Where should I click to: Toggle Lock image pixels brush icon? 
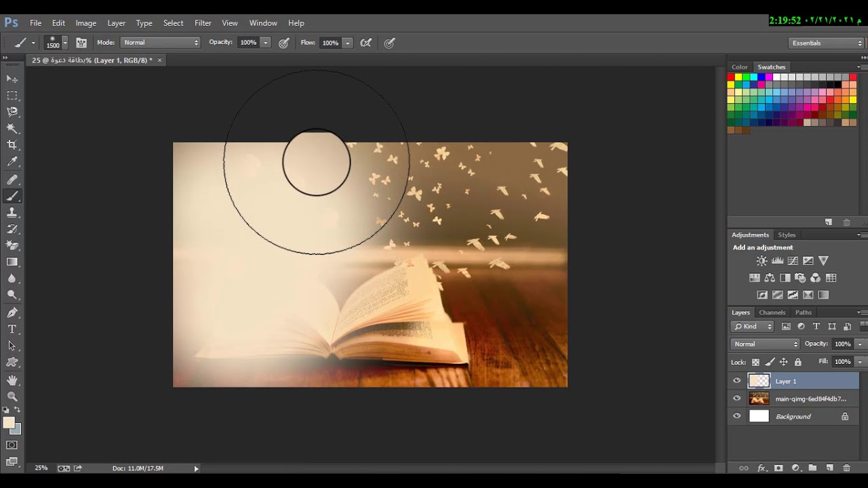[770, 362]
